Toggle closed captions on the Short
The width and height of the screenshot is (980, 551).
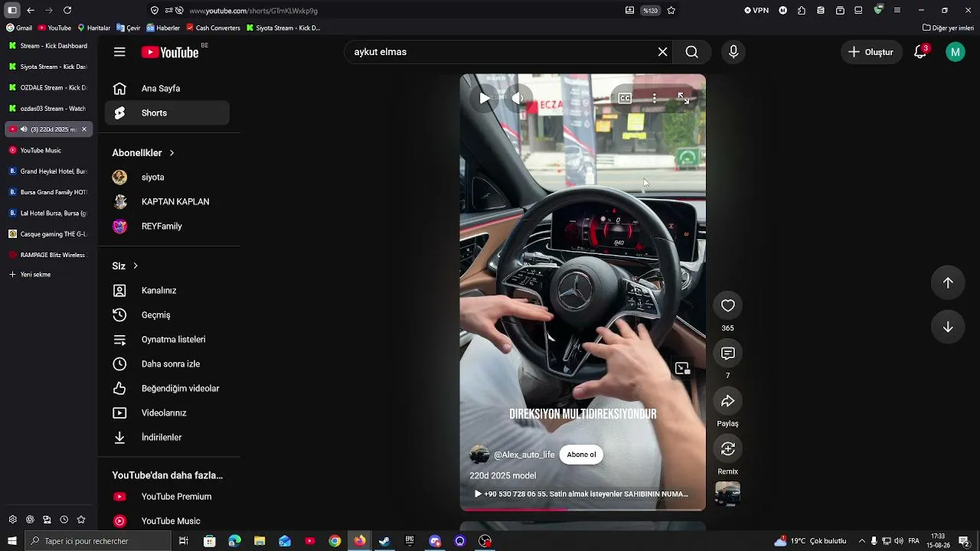pyautogui.click(x=625, y=98)
